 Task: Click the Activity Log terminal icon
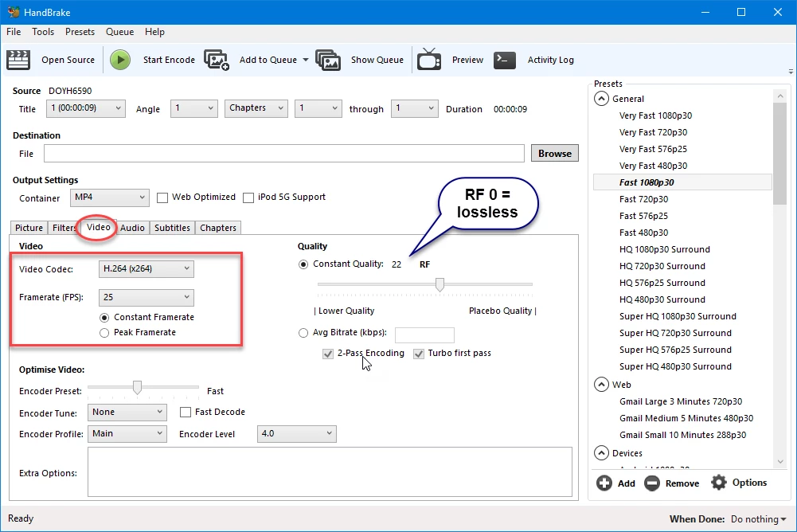pyautogui.click(x=505, y=60)
